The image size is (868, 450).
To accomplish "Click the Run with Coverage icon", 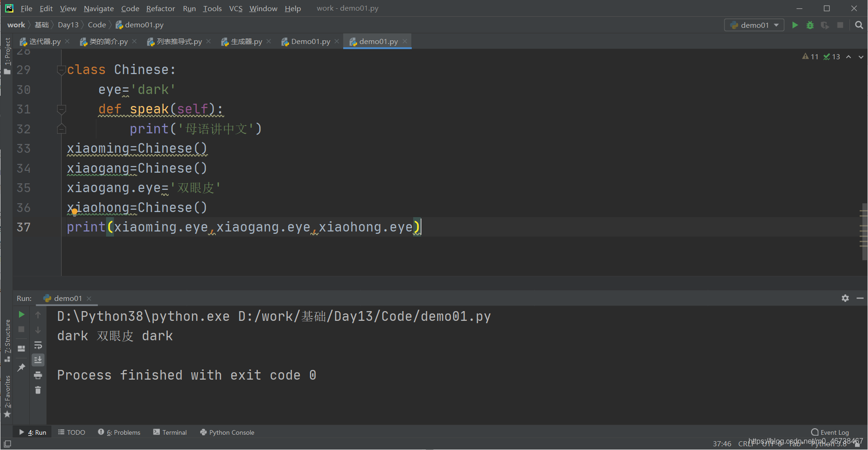I will (825, 25).
